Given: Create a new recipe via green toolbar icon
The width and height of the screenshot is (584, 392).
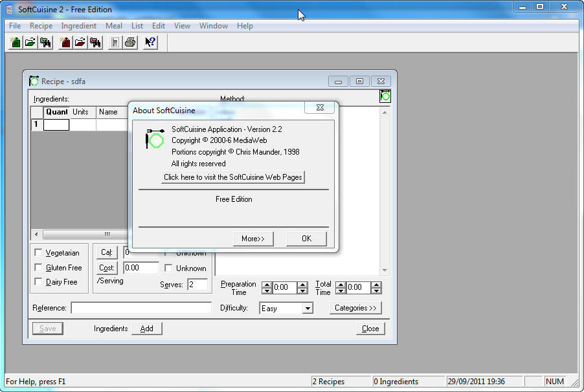Looking at the screenshot, I should click(16, 43).
